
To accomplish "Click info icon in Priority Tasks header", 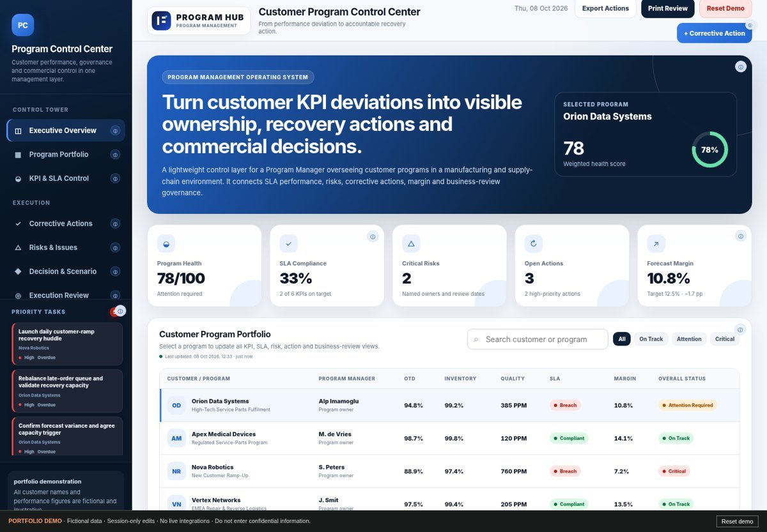I will 121,311.
